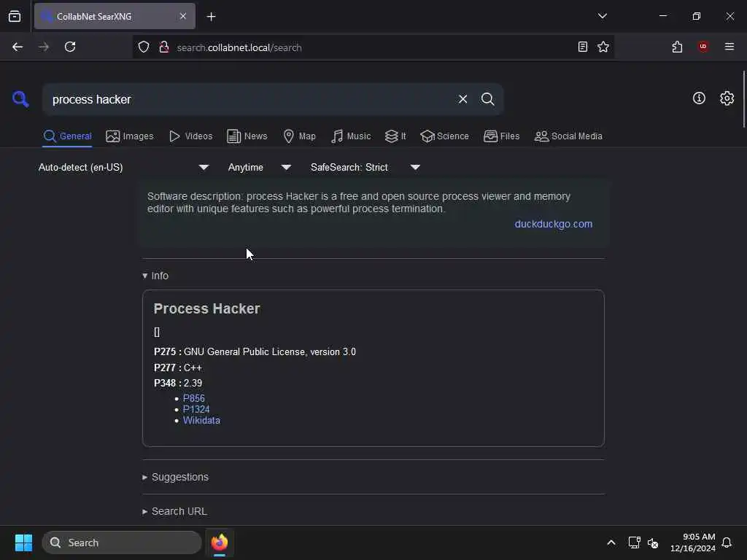Close the CollabNet SearXNG tab

tap(183, 16)
